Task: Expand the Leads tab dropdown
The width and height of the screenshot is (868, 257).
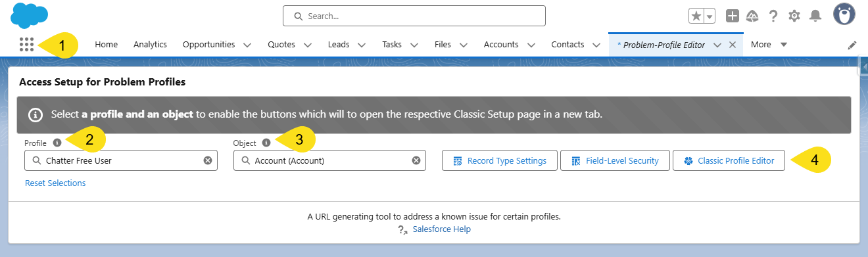Action: tap(362, 45)
